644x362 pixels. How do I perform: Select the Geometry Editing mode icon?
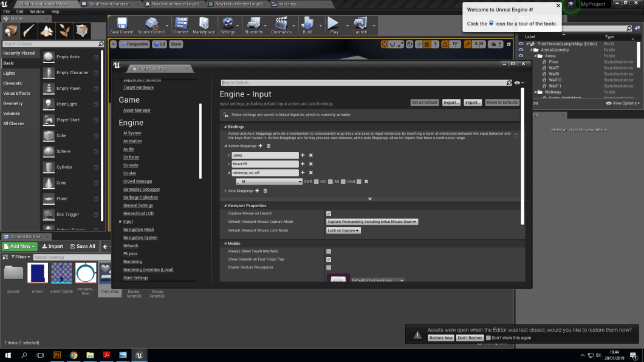pyautogui.click(x=82, y=31)
